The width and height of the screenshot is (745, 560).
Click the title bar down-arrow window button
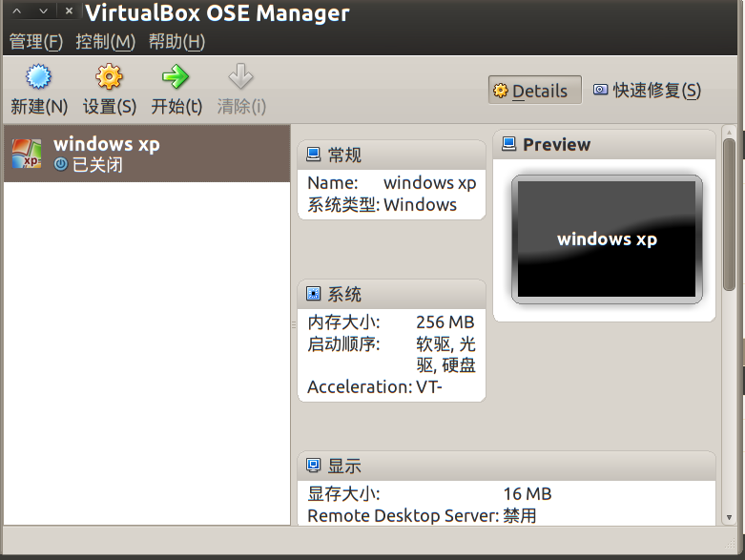43,10
